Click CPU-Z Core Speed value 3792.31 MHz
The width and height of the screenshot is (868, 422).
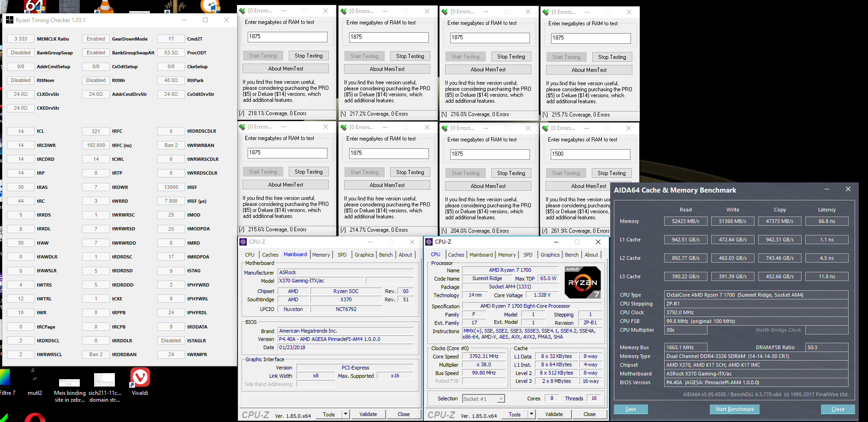pyautogui.click(x=484, y=357)
